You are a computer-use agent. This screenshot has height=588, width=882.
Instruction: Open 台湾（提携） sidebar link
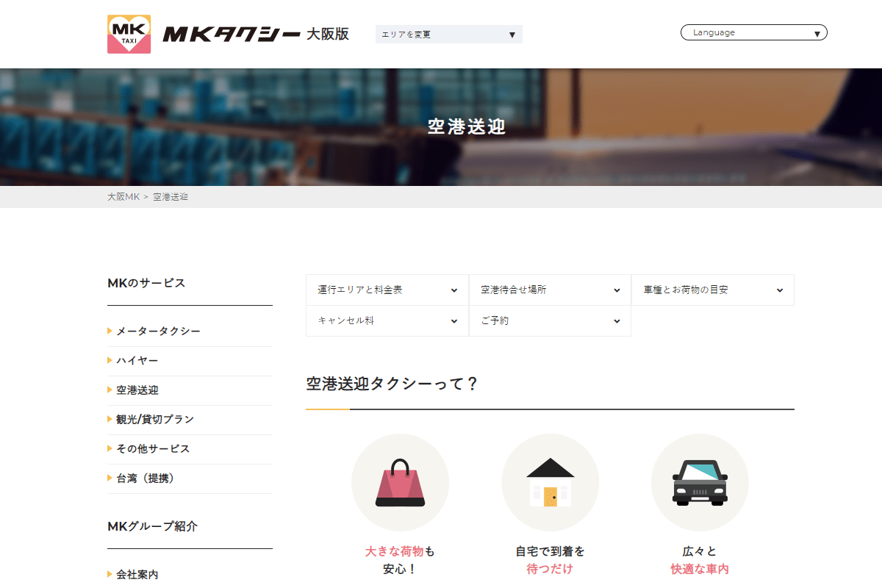click(x=146, y=478)
